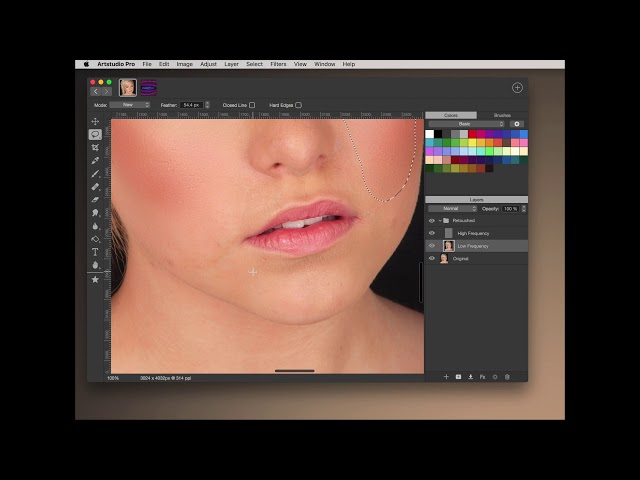Hide the Low Frequency layer
Image resolution: width=640 pixels, height=480 pixels.
[431, 246]
